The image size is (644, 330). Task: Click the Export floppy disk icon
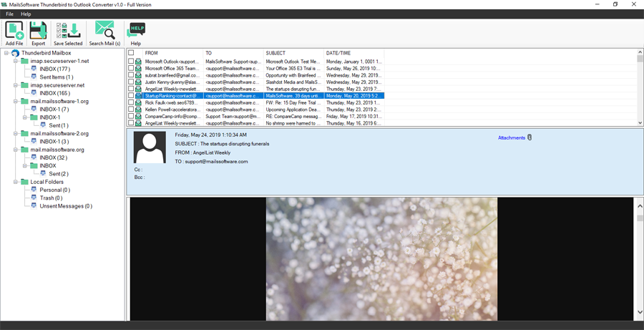coord(38,30)
